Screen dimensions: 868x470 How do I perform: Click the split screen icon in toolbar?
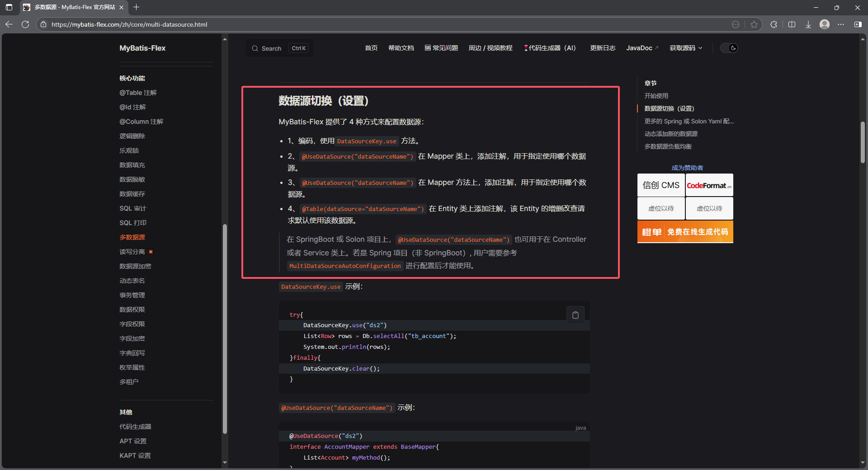point(792,24)
